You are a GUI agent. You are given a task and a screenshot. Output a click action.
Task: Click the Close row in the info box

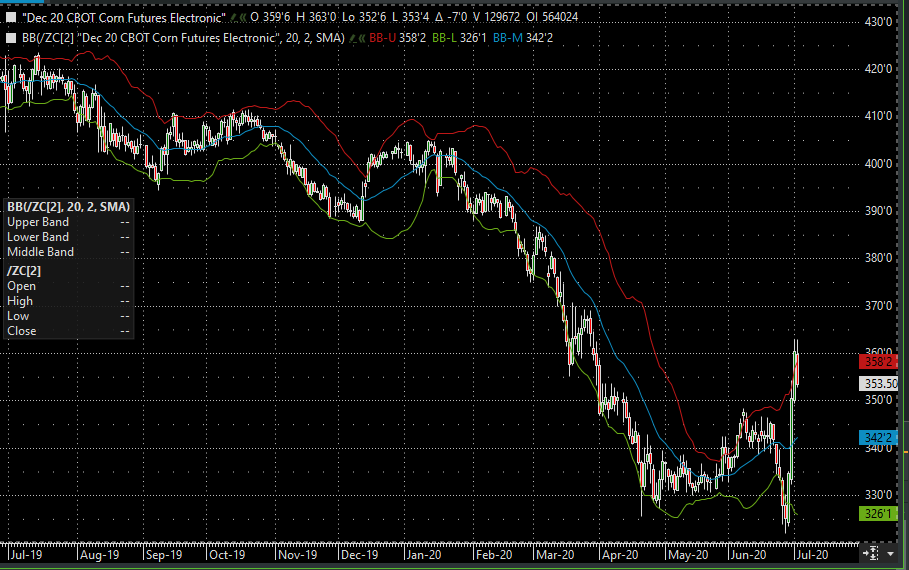click(68, 331)
